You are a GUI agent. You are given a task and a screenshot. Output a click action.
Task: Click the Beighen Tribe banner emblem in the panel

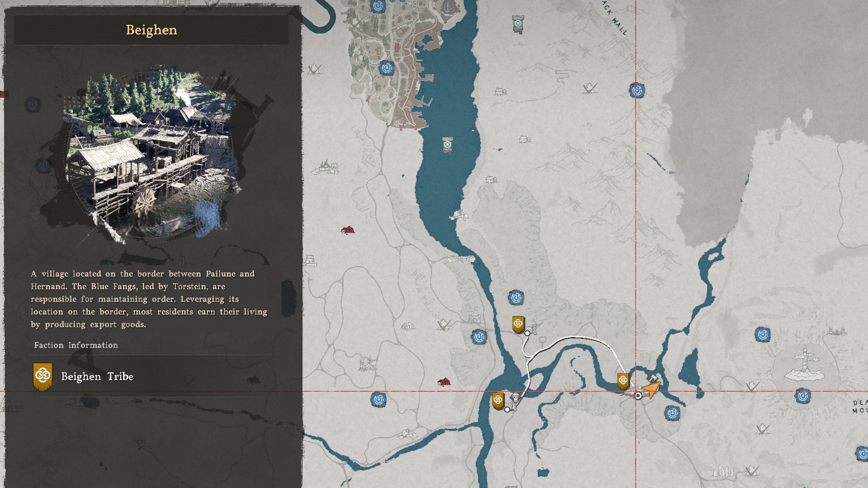42,376
